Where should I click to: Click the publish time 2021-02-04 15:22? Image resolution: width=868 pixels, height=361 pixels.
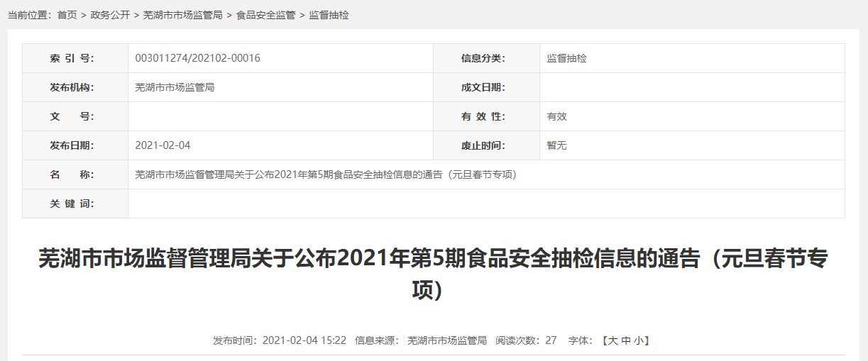tap(304, 340)
